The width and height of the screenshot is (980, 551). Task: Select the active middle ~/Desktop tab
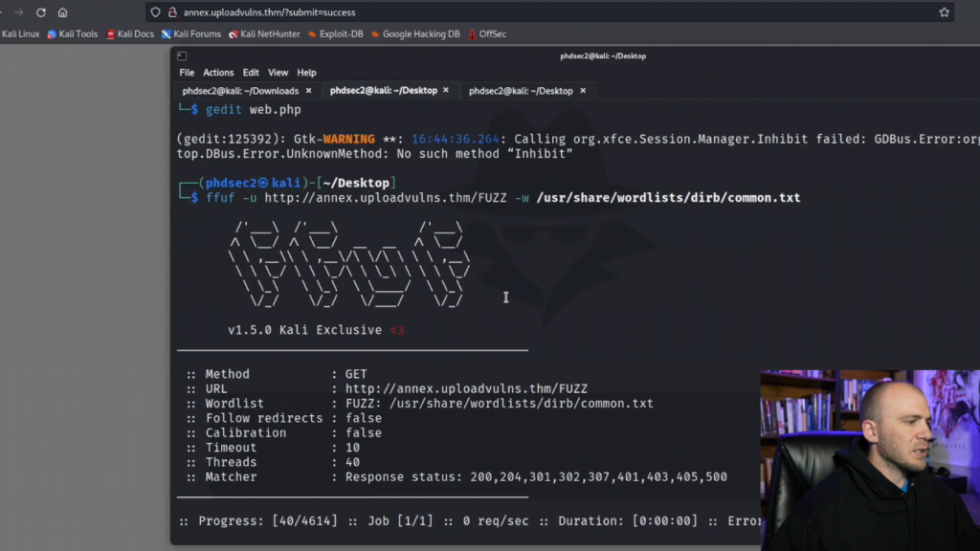click(384, 91)
